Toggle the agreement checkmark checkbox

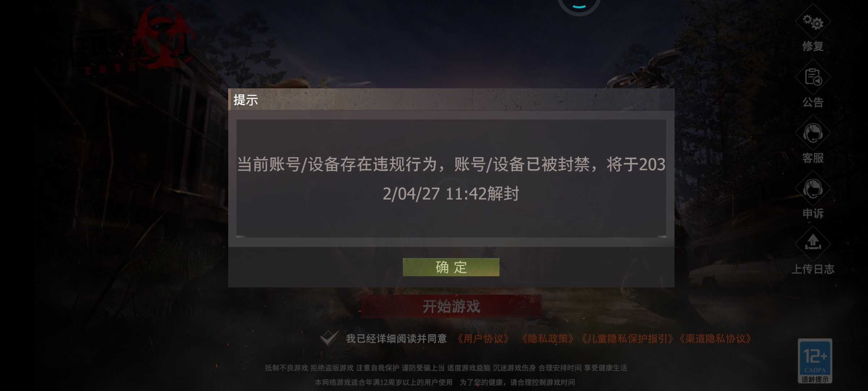[x=329, y=338]
